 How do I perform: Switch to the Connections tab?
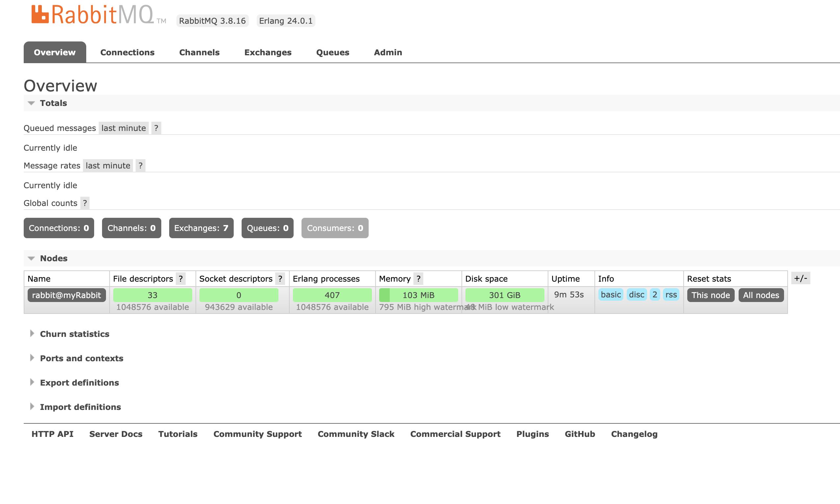[127, 52]
